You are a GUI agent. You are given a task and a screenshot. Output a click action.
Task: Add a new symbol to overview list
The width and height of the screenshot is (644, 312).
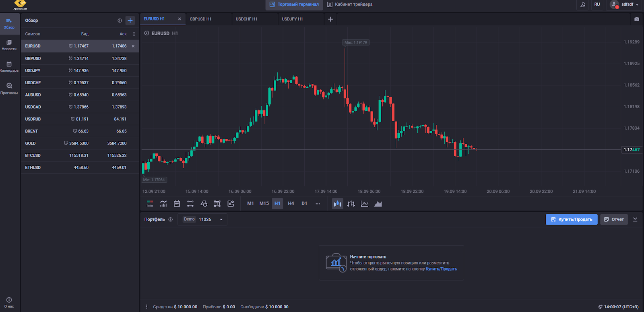[x=130, y=21]
